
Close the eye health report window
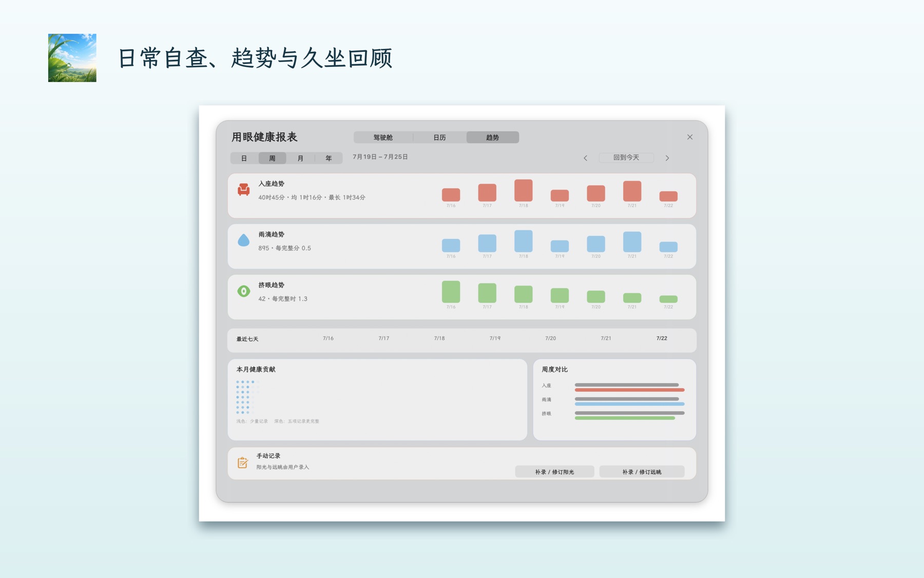pyautogui.click(x=689, y=137)
